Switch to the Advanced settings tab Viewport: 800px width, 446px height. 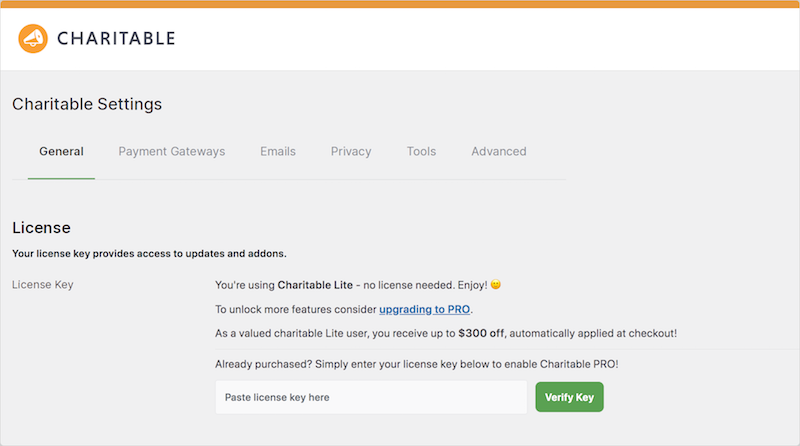(x=498, y=152)
